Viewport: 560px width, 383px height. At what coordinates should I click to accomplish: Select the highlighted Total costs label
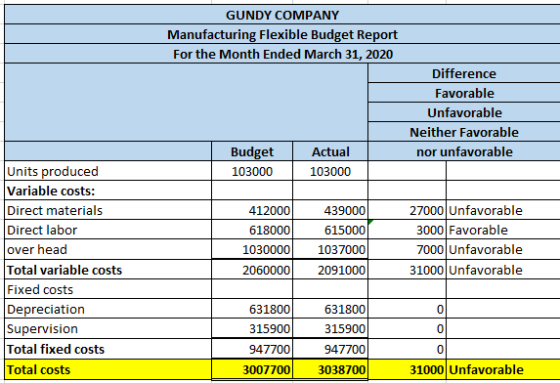click(39, 370)
